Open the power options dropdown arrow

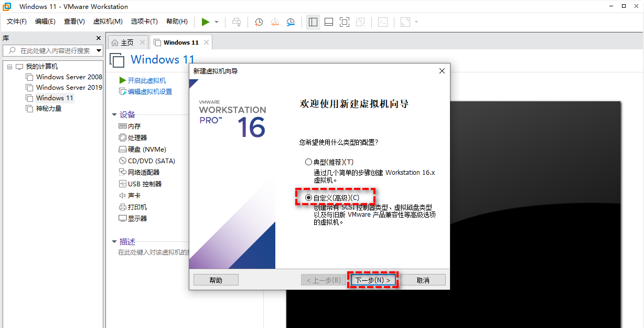pyautogui.click(x=217, y=22)
